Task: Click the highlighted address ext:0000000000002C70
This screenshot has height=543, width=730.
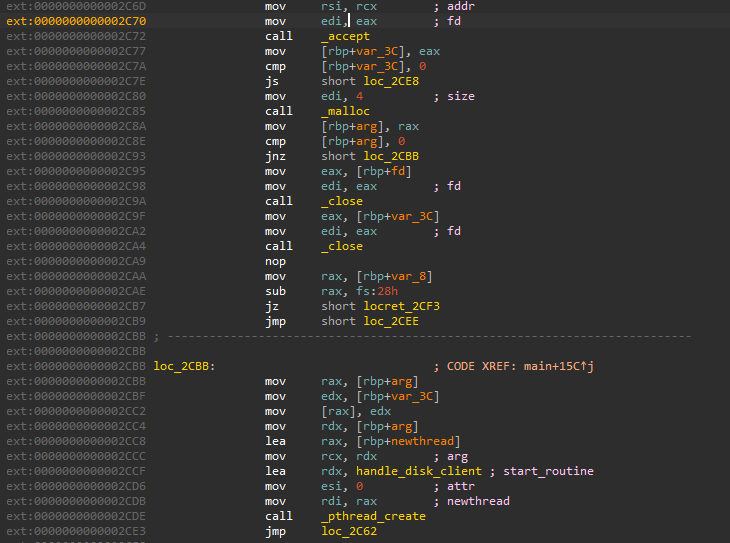Action: (76, 21)
